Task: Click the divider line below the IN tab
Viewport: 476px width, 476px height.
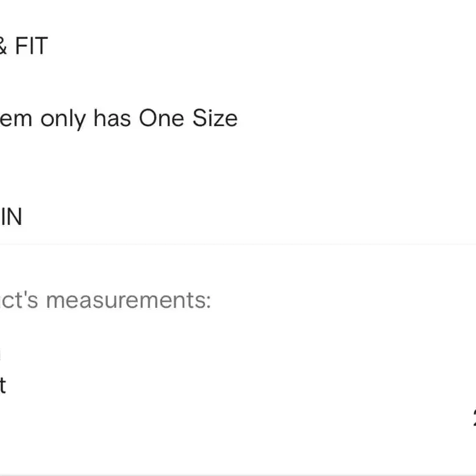Action: [238, 244]
